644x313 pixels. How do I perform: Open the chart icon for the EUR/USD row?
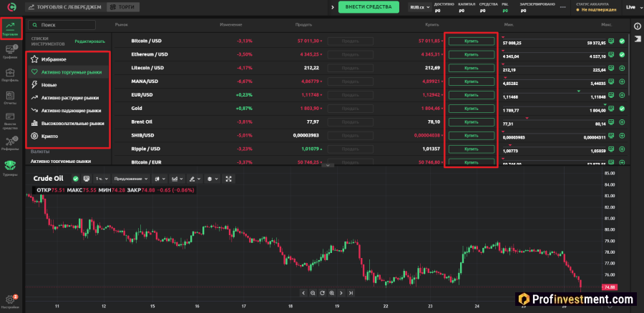point(612,95)
